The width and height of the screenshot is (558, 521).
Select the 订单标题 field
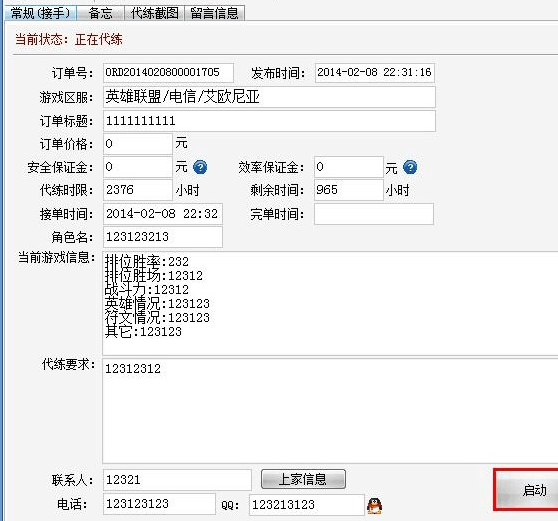[x=269, y=121]
